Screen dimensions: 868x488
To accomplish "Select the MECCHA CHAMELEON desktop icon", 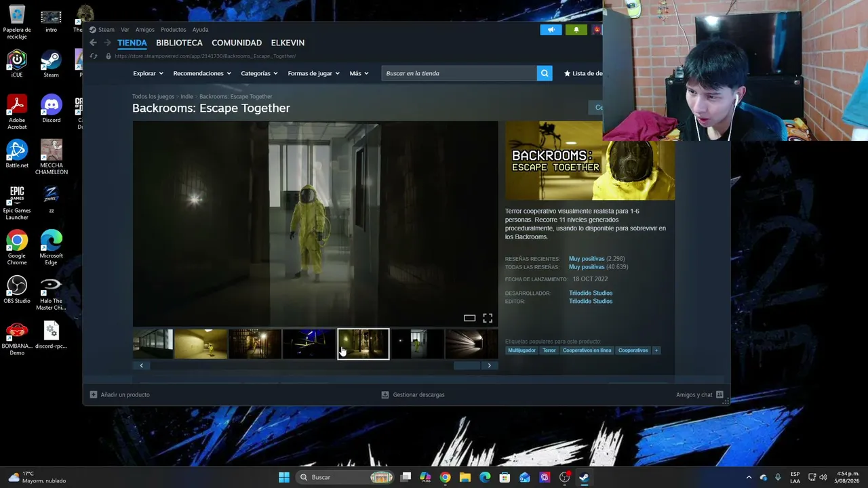I will point(52,157).
